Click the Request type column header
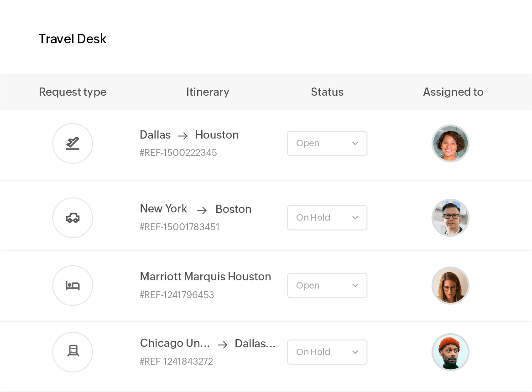The height and width of the screenshot is (392, 532). pos(73,92)
